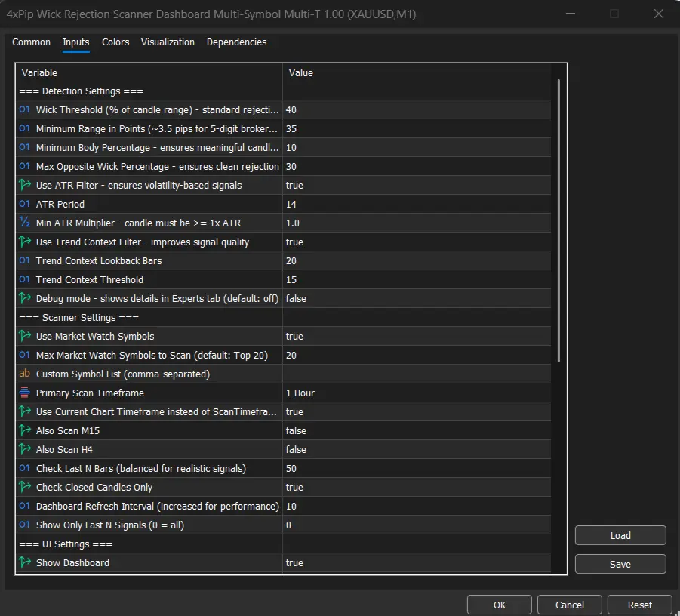Click the integer icon beside Wick Threshold
Screen dimensions: 680x616
click(24, 110)
